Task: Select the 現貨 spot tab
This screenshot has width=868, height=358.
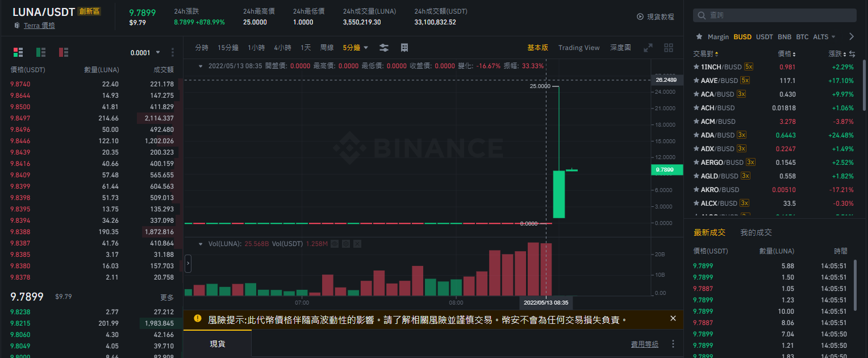Action: click(x=217, y=344)
